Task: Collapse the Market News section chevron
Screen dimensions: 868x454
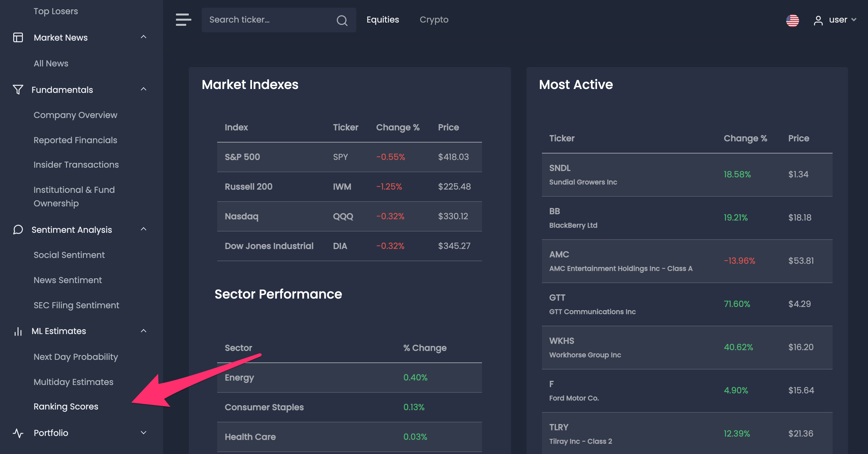Action: (144, 37)
